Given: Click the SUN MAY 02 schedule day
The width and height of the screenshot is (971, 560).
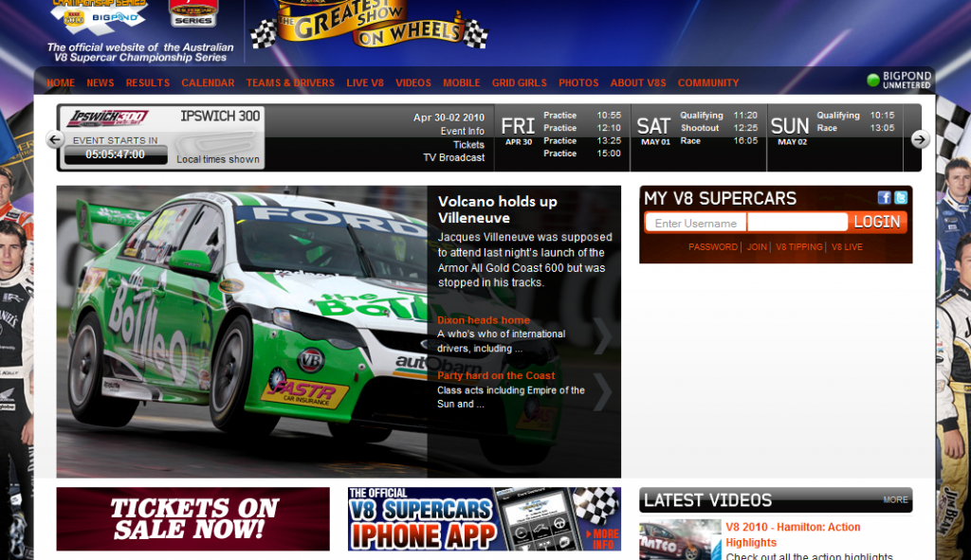Looking at the screenshot, I should (791, 131).
